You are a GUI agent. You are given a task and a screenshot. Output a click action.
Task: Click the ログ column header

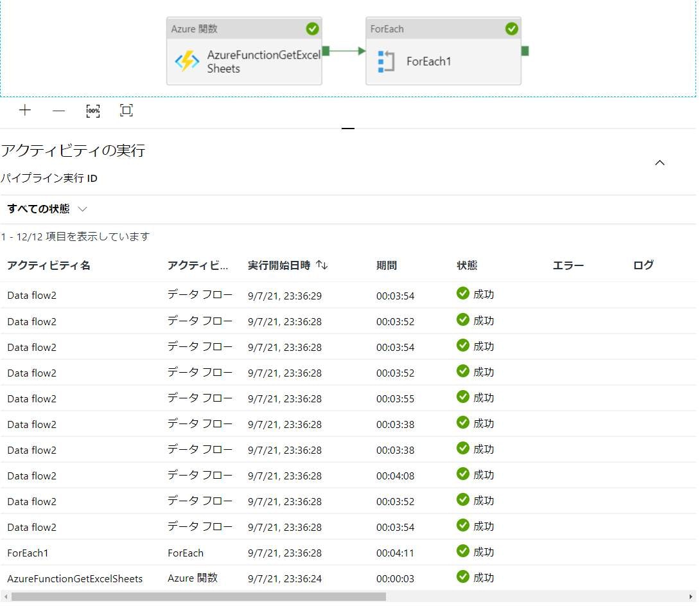coord(643,265)
